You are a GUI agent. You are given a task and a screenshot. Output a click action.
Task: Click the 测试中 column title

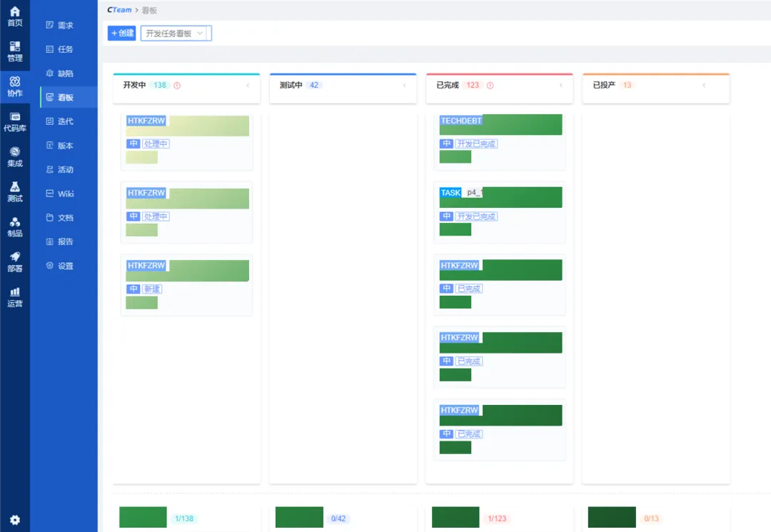(291, 85)
